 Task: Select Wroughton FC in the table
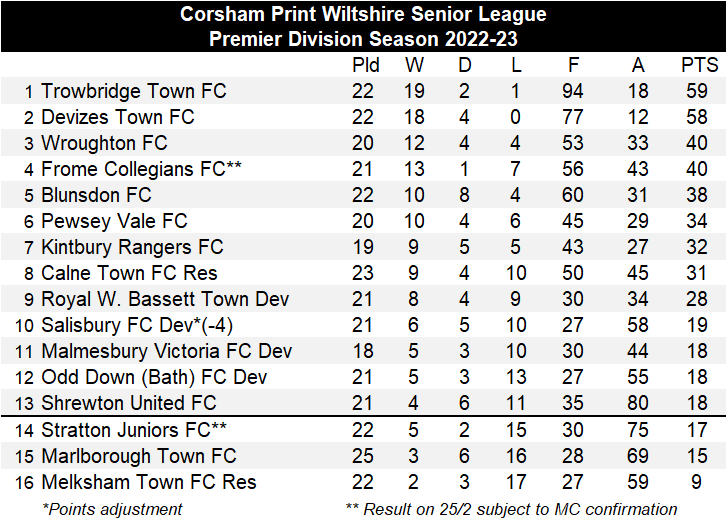104,143
